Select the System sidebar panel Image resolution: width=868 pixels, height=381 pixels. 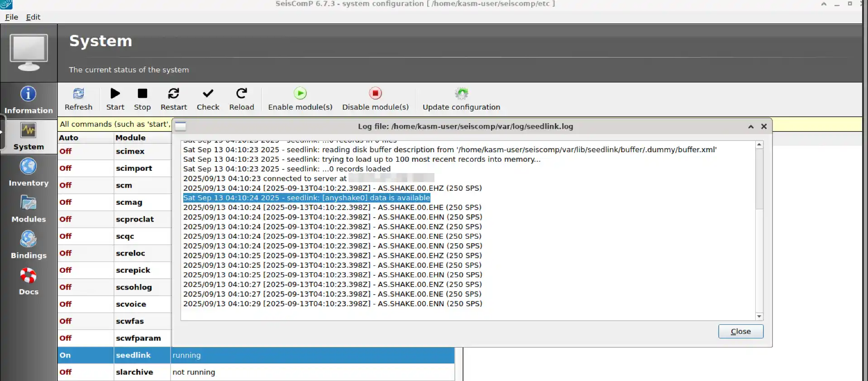click(x=29, y=136)
